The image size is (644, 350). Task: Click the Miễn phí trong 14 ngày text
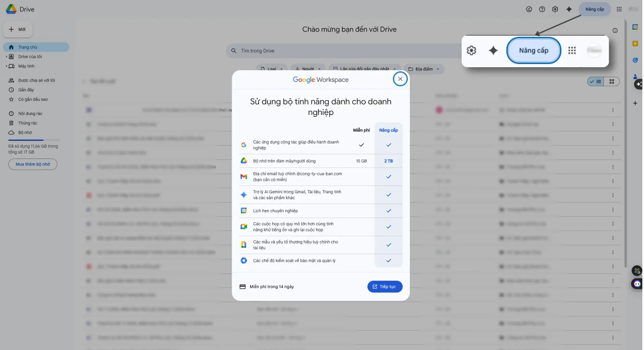pyautogui.click(x=272, y=287)
